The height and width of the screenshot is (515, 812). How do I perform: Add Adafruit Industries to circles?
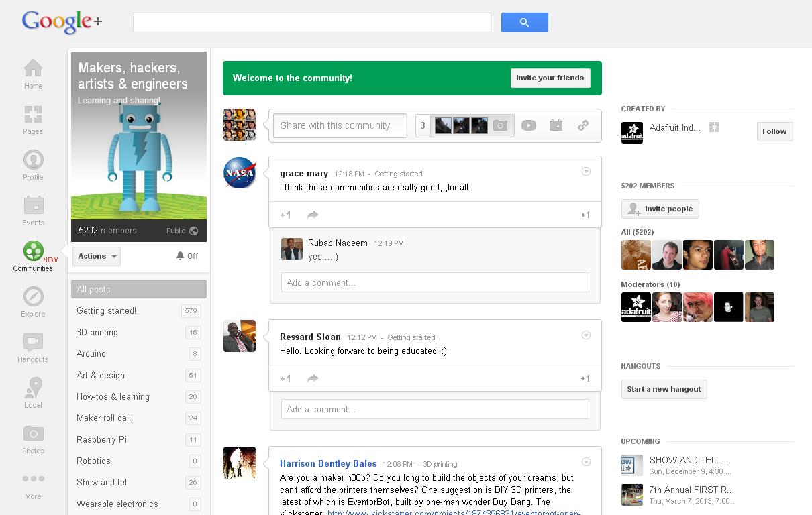point(715,127)
